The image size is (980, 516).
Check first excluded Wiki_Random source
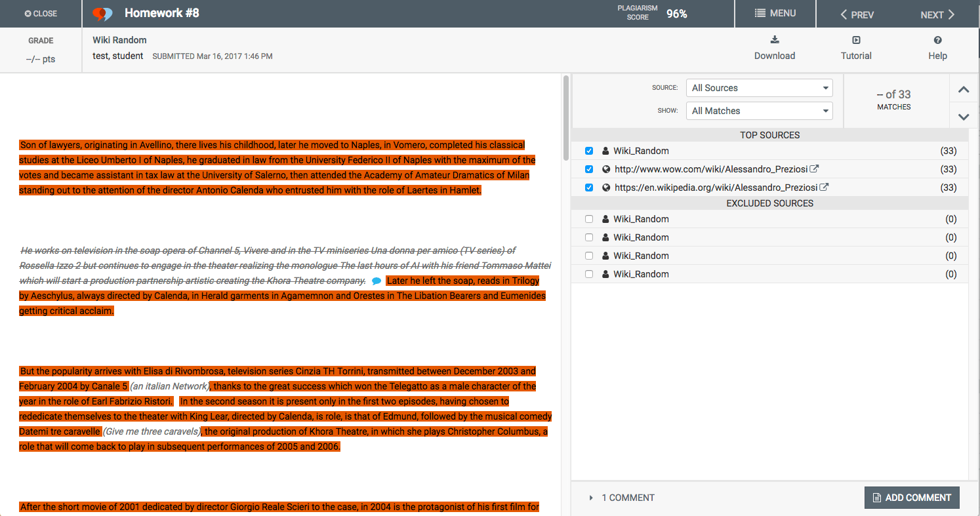[589, 219]
